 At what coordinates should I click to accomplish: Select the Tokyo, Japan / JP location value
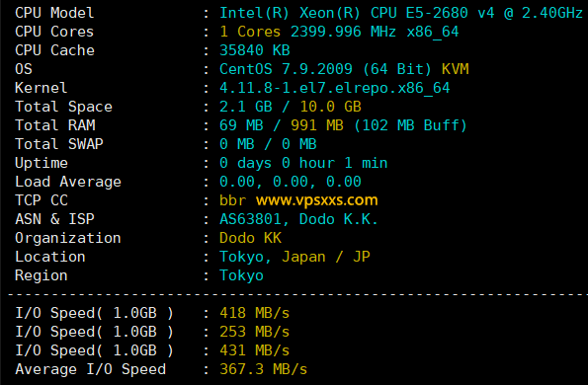[294, 257]
